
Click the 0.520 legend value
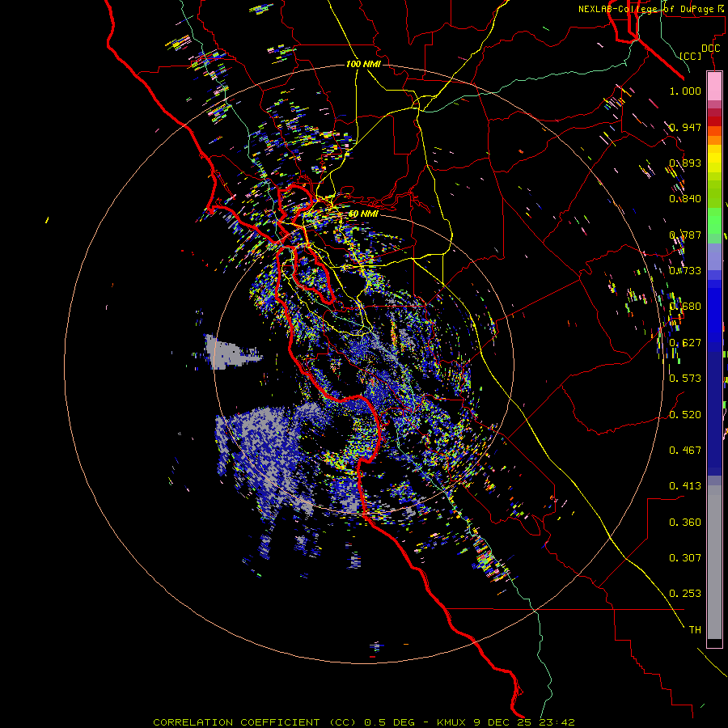pos(685,414)
